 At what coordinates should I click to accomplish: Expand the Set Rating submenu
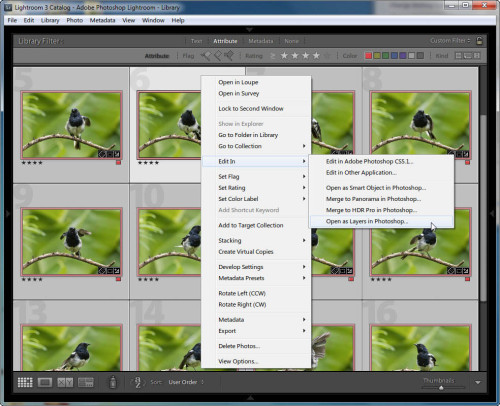click(x=256, y=188)
